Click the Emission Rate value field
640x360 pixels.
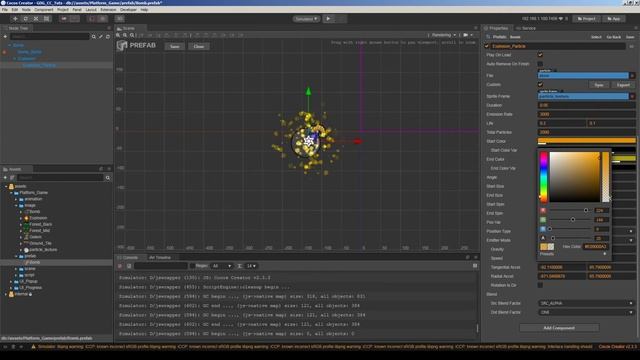point(586,114)
